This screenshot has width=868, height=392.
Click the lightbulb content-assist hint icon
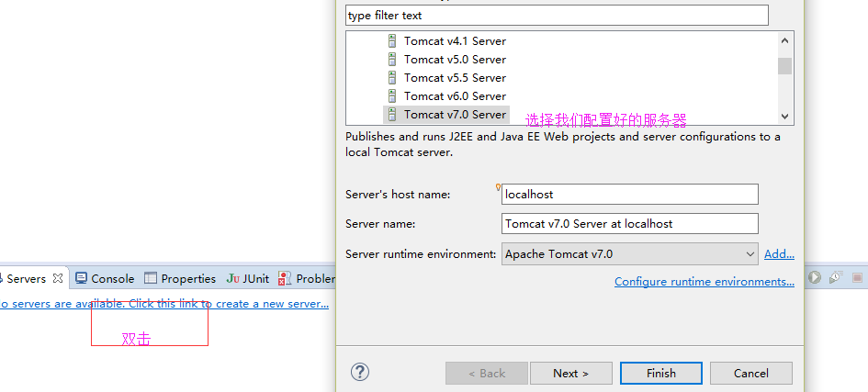click(498, 187)
